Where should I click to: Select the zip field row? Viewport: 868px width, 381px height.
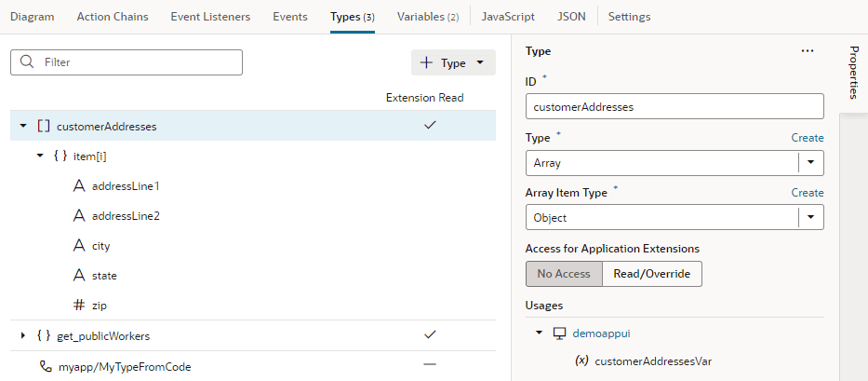pyautogui.click(x=253, y=305)
